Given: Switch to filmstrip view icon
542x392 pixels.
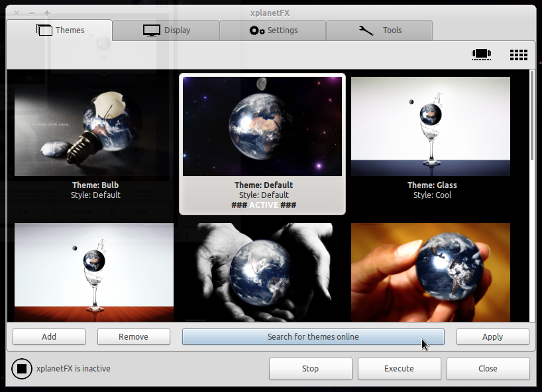Looking at the screenshot, I should 481,54.
